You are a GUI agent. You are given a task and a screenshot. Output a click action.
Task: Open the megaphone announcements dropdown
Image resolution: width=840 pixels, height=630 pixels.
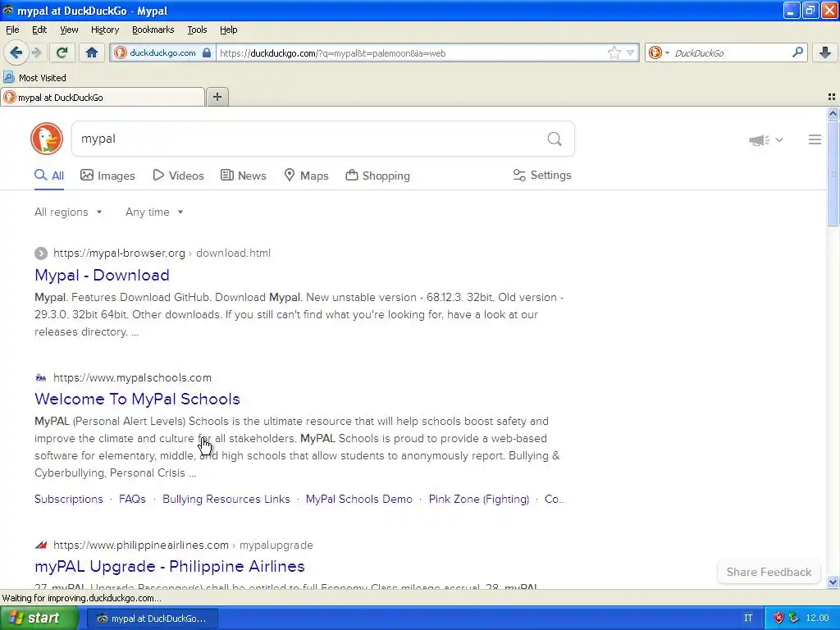click(765, 139)
